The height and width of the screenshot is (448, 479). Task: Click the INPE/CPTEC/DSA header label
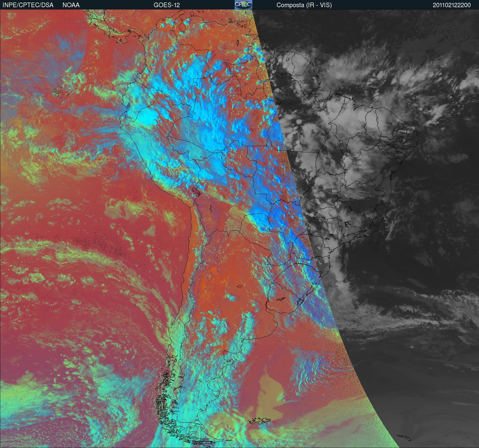(28, 5)
